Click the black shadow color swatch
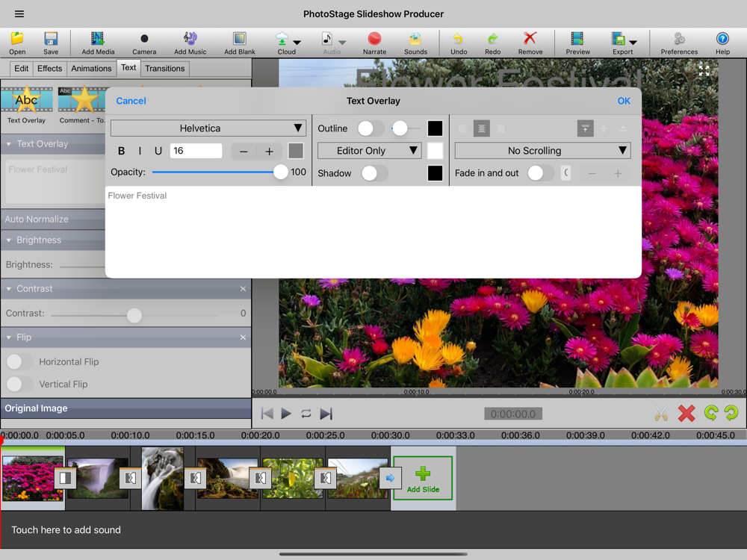 click(x=435, y=173)
